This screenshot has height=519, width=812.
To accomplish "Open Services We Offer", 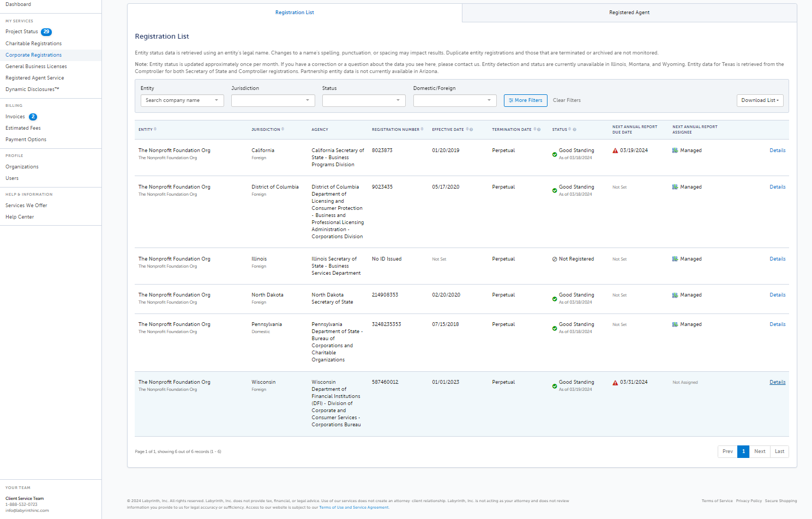I will (26, 206).
